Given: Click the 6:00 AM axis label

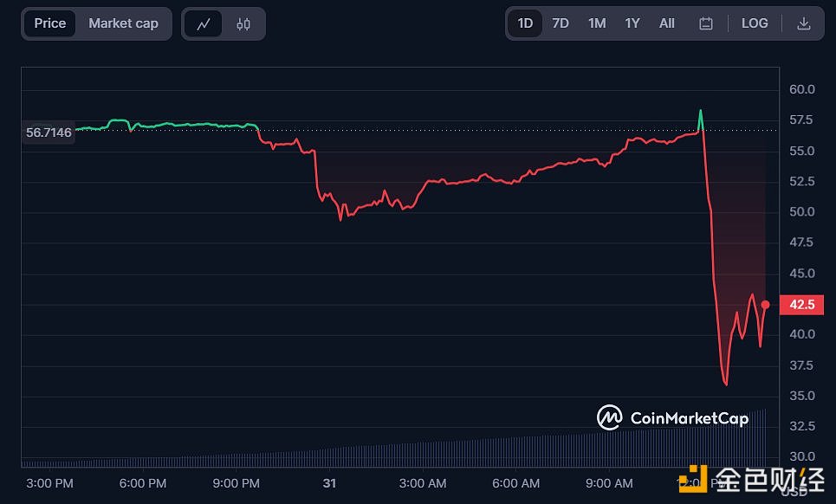Looking at the screenshot, I should click(516, 483).
